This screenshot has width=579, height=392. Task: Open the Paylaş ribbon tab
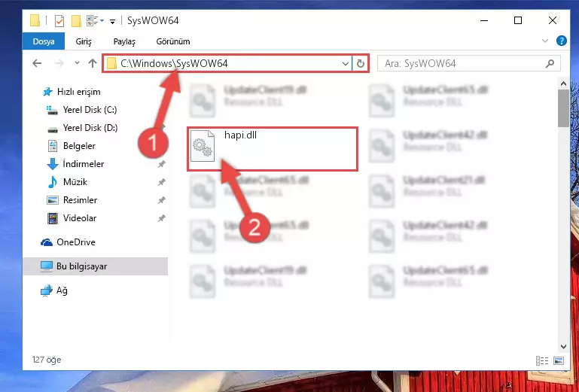[x=124, y=41]
